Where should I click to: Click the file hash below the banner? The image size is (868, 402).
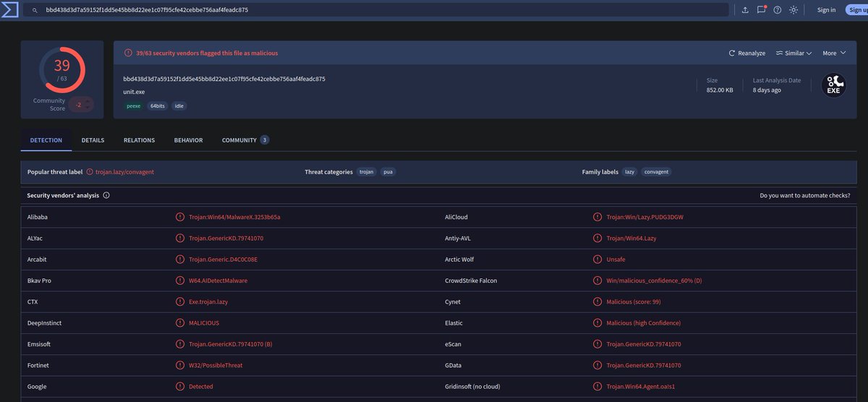[x=224, y=79]
